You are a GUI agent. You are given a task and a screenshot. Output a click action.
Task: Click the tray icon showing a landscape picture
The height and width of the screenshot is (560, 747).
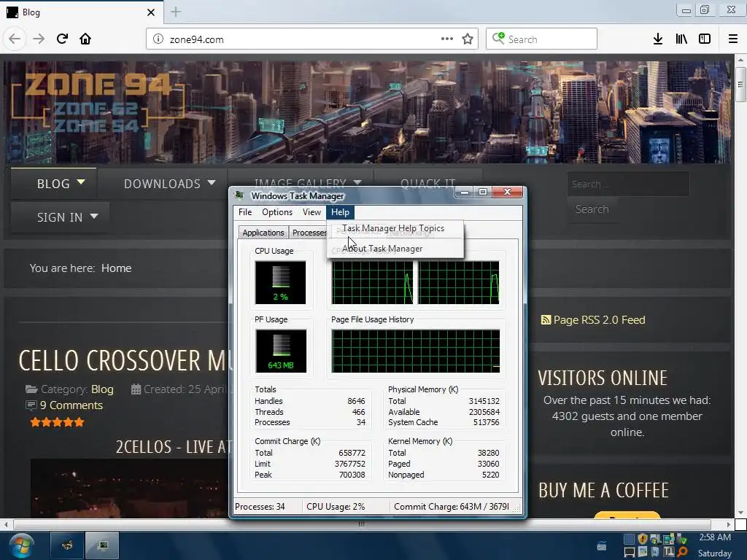click(642, 552)
